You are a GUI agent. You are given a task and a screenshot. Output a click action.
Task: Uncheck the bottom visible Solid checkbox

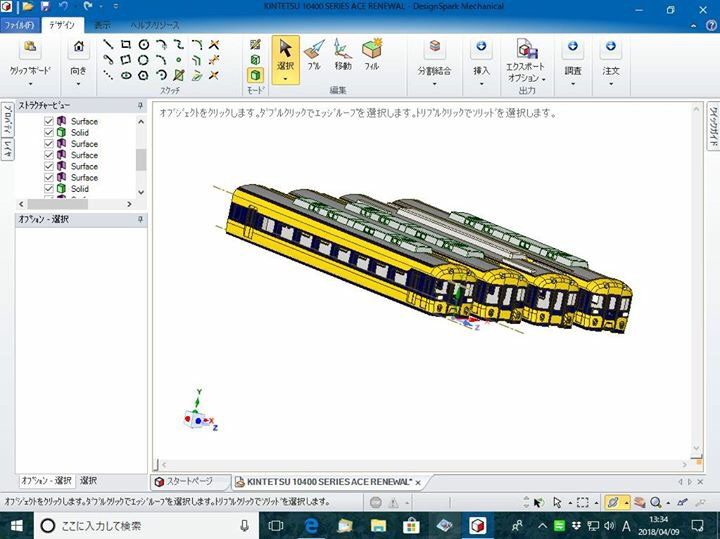(49, 189)
